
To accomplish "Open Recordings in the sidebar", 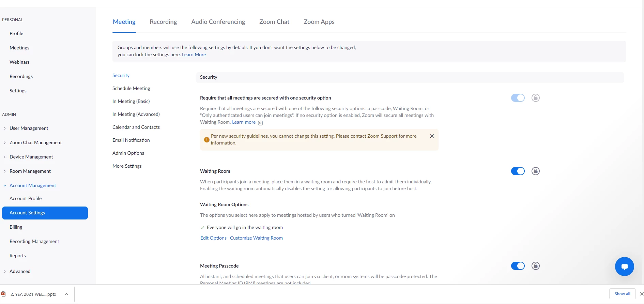I will [x=21, y=76].
